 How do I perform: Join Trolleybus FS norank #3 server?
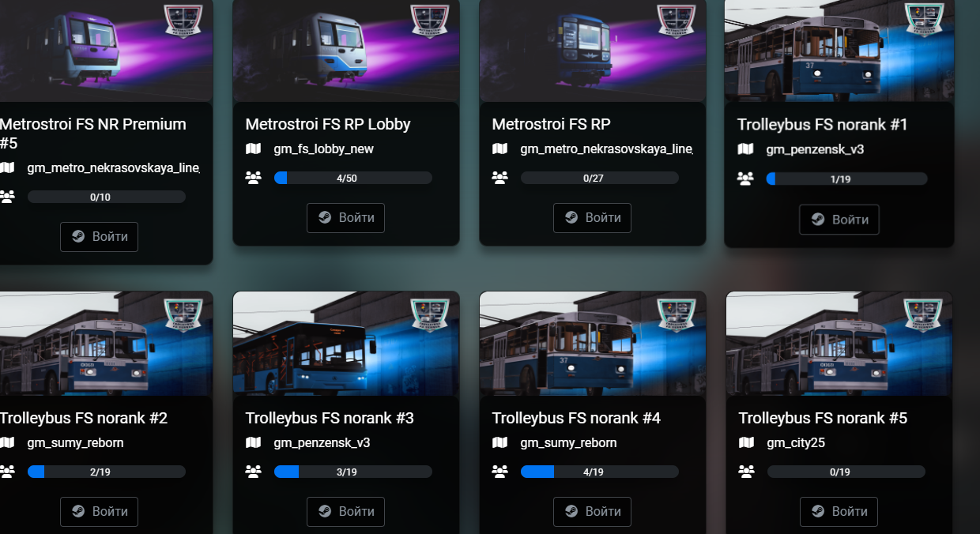345,512
